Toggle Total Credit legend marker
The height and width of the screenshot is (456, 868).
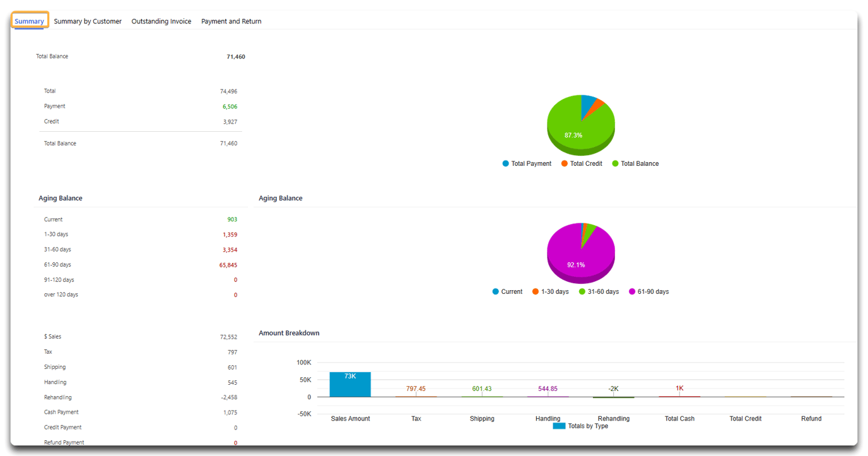565,163
